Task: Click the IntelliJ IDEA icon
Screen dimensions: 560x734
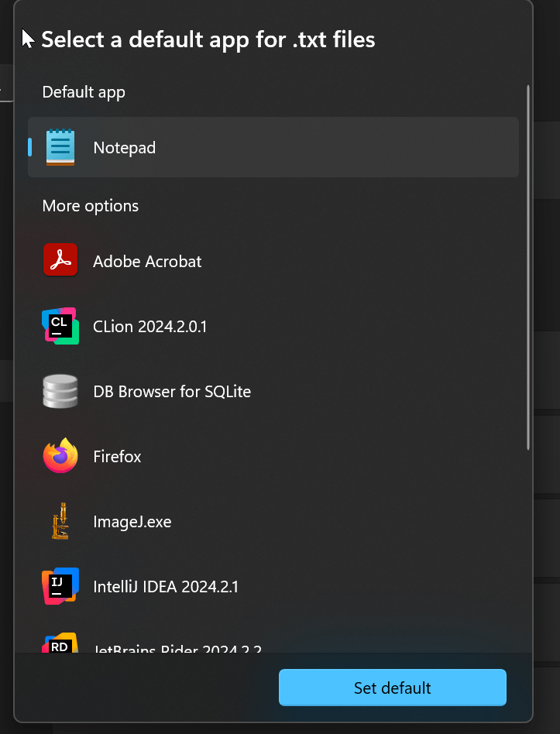Action: point(60,586)
